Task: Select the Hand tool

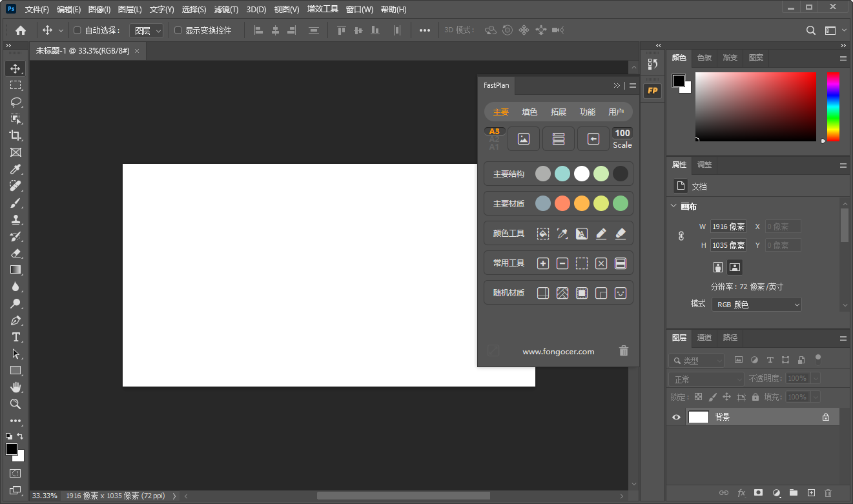Action: (x=15, y=387)
